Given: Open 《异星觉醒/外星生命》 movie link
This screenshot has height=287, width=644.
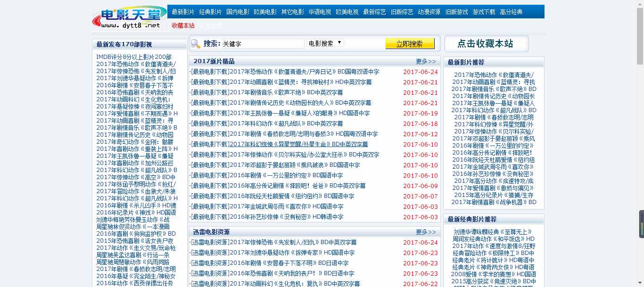Looking at the screenshot, I should (298, 145).
